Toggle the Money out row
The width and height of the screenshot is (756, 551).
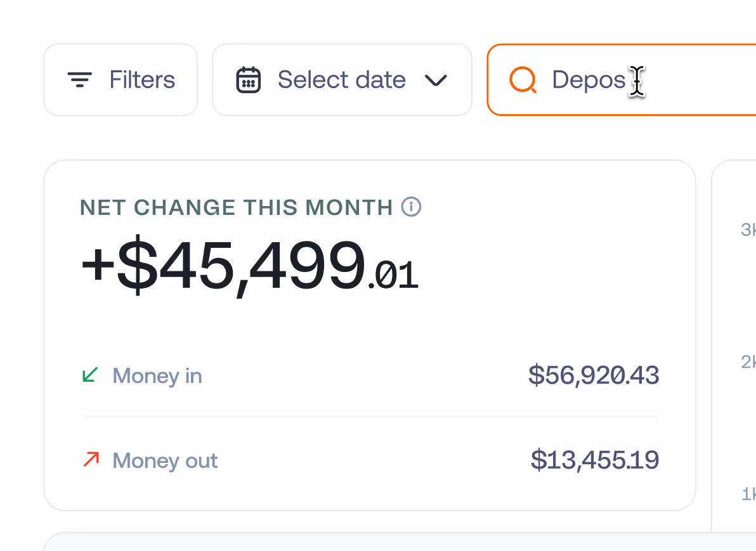[x=164, y=460]
